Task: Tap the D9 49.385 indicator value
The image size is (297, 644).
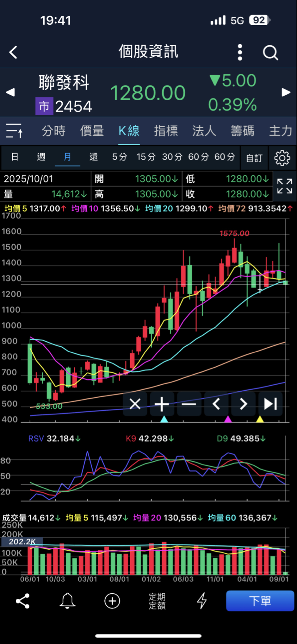Action: point(241,439)
